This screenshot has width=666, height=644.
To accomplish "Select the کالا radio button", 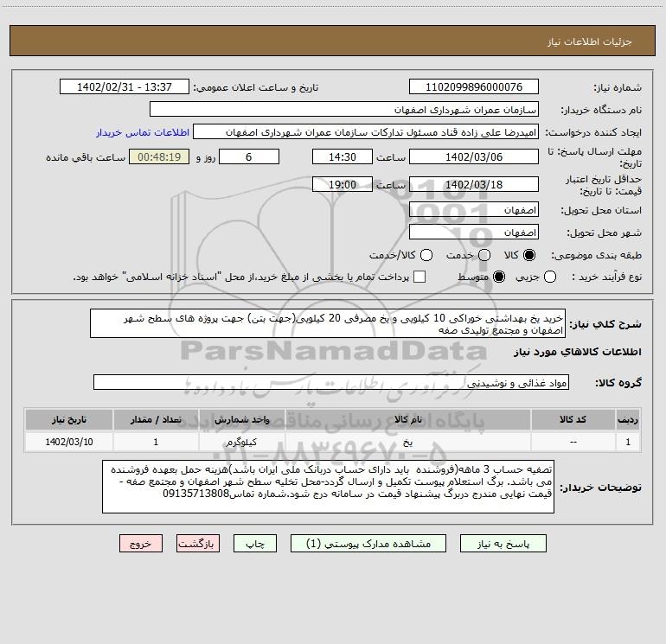I will [529, 255].
